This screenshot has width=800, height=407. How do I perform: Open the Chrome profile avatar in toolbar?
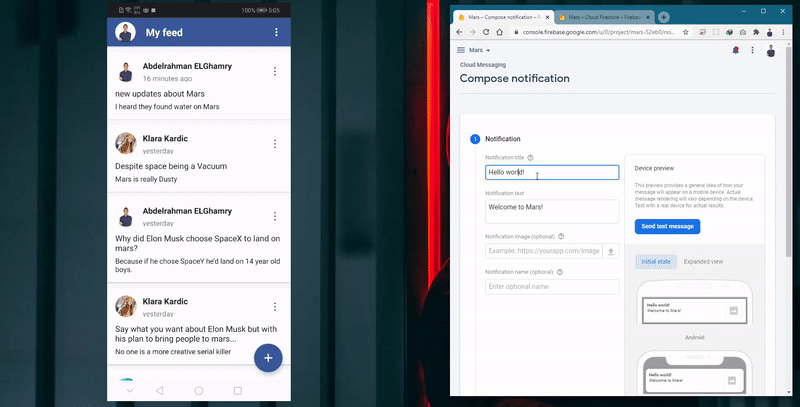[769, 32]
